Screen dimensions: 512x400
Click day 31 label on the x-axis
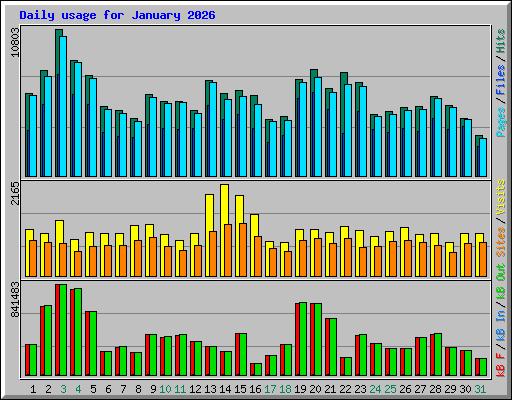(480, 389)
